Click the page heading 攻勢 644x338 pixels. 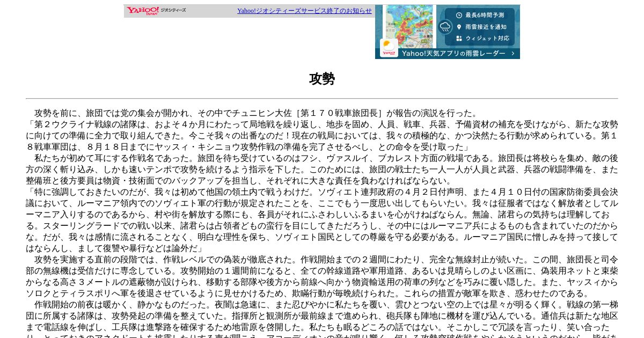click(x=322, y=79)
